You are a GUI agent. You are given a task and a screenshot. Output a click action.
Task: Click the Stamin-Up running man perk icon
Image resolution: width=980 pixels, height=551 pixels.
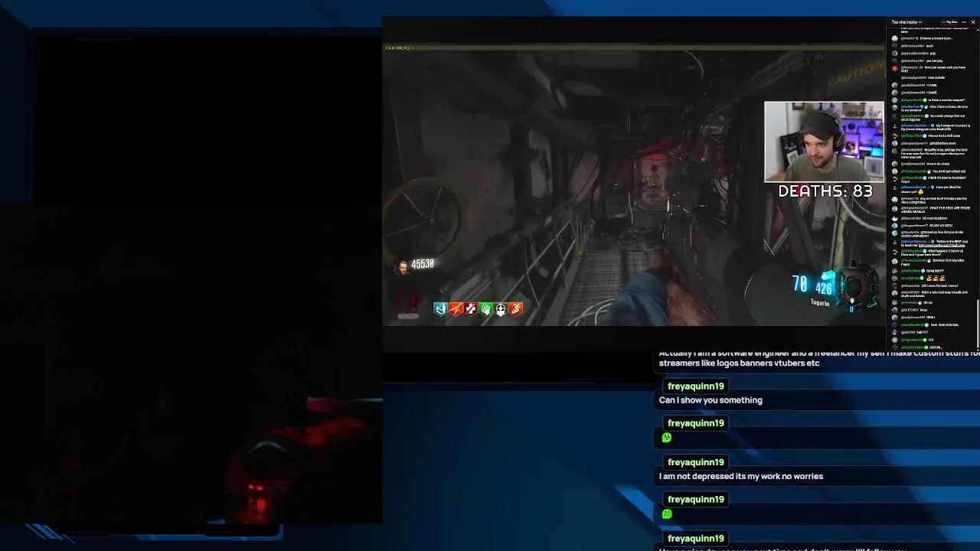(516, 308)
